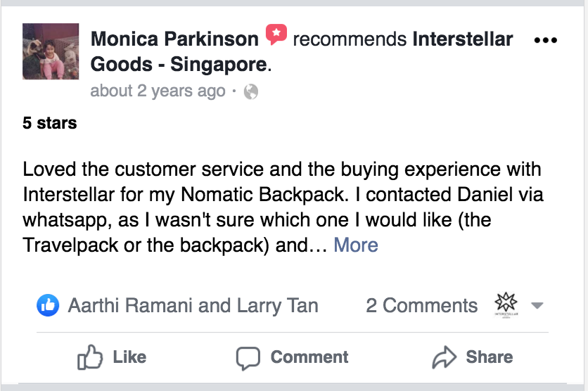Open the post options three-dot menu

pyautogui.click(x=545, y=39)
